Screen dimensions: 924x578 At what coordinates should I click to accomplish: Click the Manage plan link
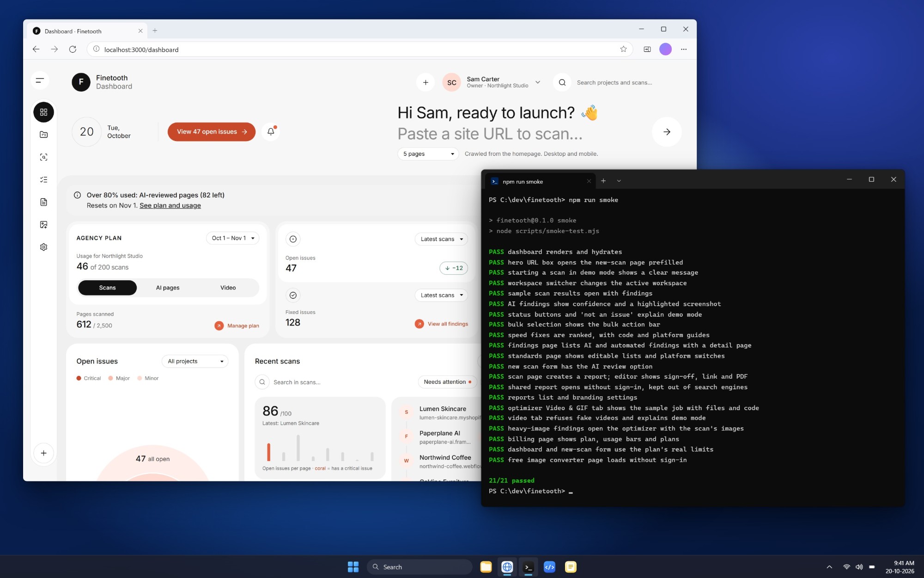click(237, 326)
